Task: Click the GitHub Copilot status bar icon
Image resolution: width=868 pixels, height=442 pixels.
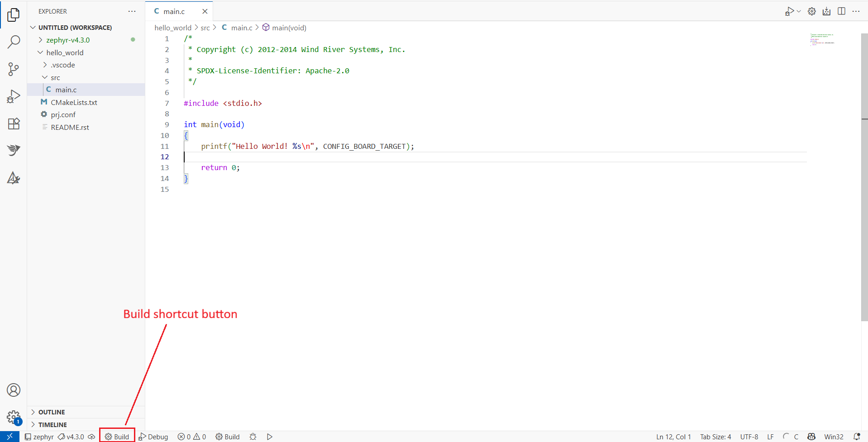Action: coord(811,437)
